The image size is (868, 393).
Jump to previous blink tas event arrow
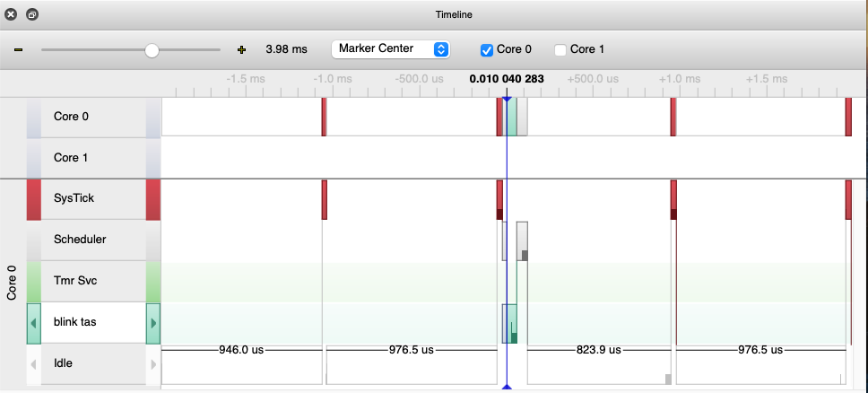[x=34, y=323]
